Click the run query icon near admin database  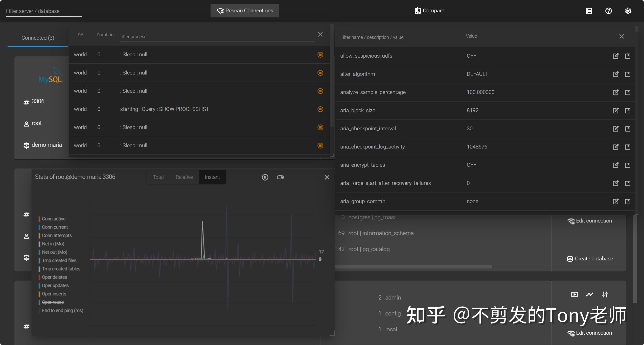(x=574, y=294)
